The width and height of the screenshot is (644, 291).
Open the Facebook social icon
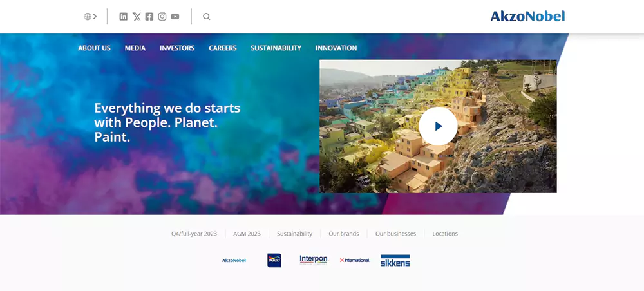point(149,17)
